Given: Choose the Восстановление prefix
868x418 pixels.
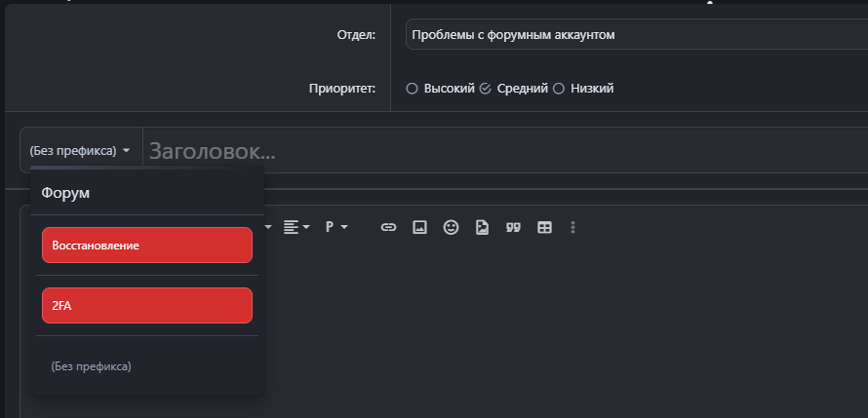Looking at the screenshot, I should click(147, 246).
